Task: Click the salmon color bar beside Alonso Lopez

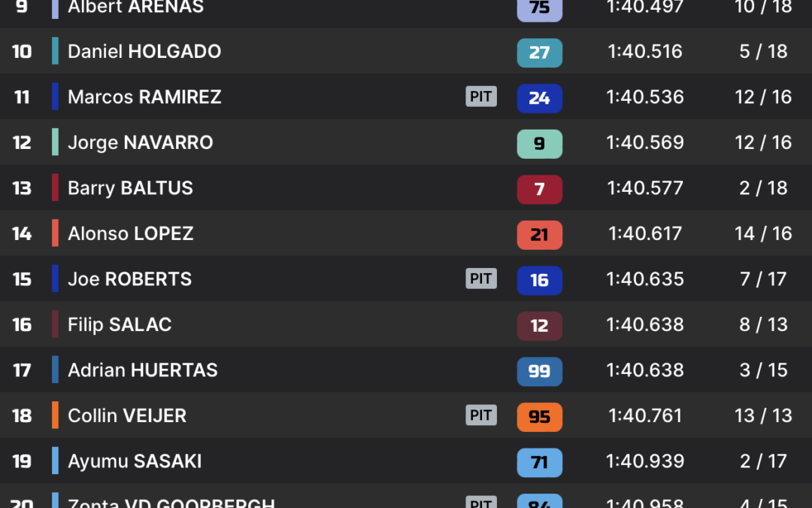Action: pos(56,233)
